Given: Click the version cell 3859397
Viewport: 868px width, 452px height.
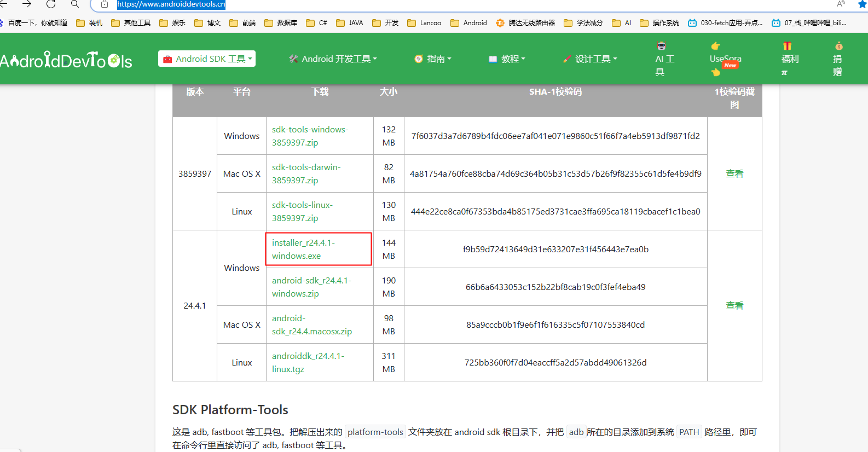Looking at the screenshot, I should 195,173.
